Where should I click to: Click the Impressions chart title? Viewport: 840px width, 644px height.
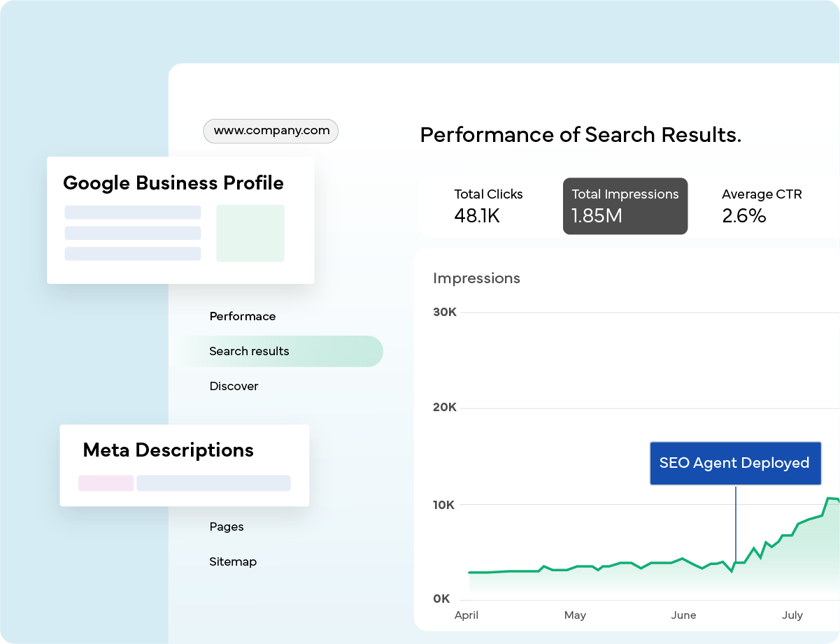(x=476, y=278)
